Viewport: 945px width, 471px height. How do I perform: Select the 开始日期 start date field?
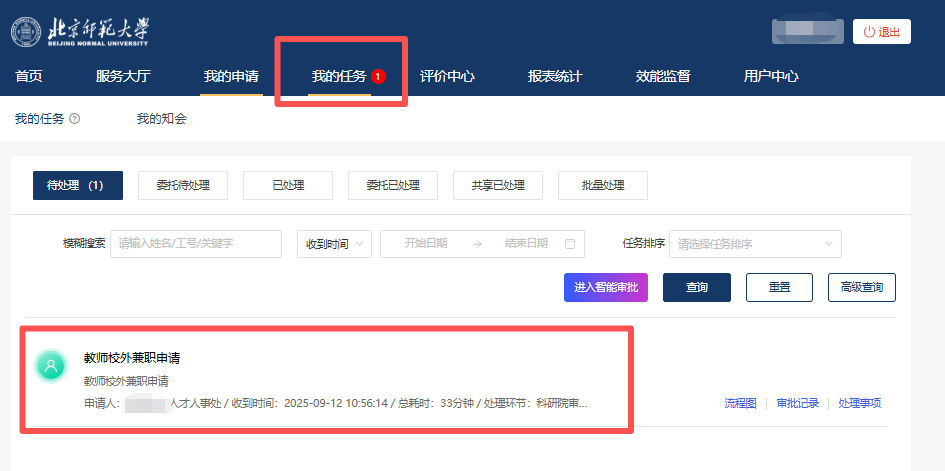click(x=425, y=243)
